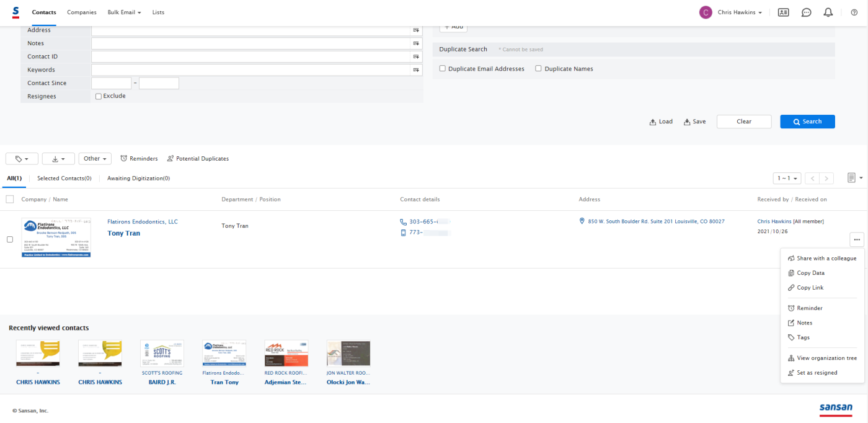Select the All(1) results tab
The width and height of the screenshot is (868, 423).
[14, 179]
